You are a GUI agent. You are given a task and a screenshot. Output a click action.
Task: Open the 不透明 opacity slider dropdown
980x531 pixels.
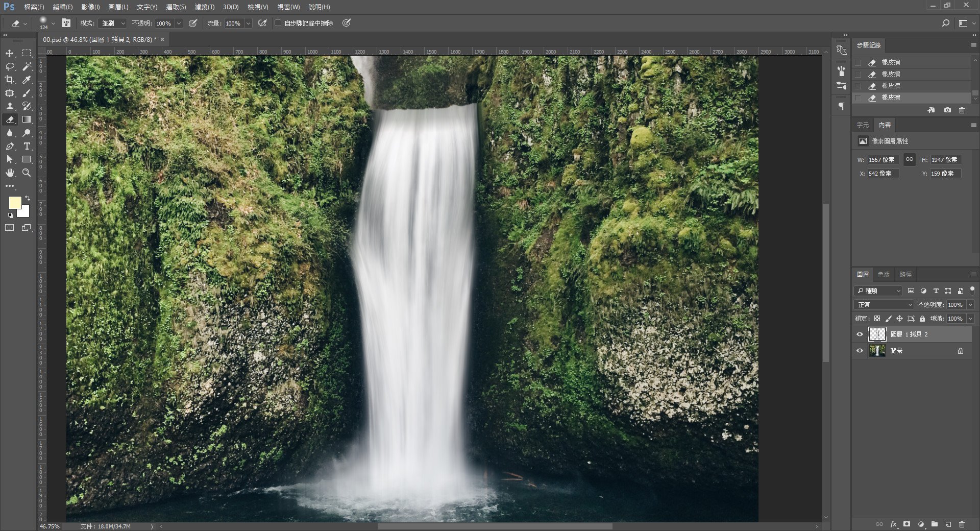click(x=179, y=23)
